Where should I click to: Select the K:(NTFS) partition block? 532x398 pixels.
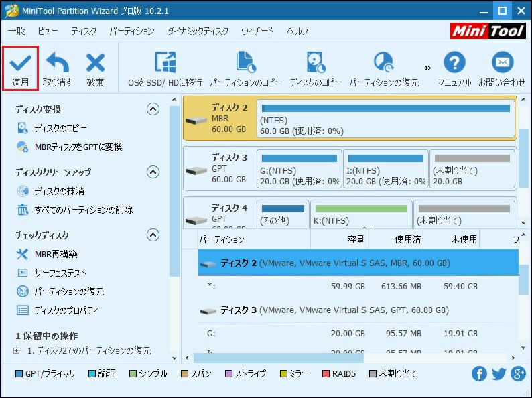pos(361,214)
